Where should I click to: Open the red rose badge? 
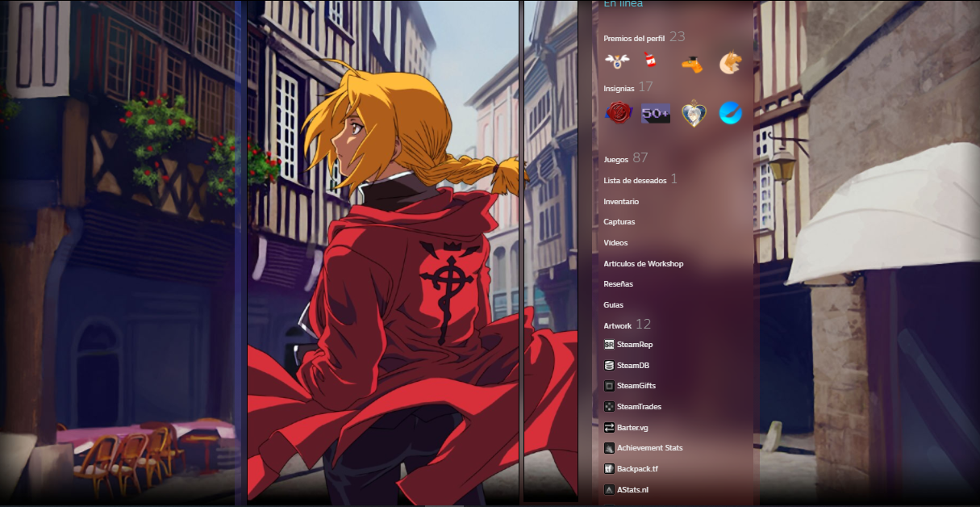(x=617, y=113)
